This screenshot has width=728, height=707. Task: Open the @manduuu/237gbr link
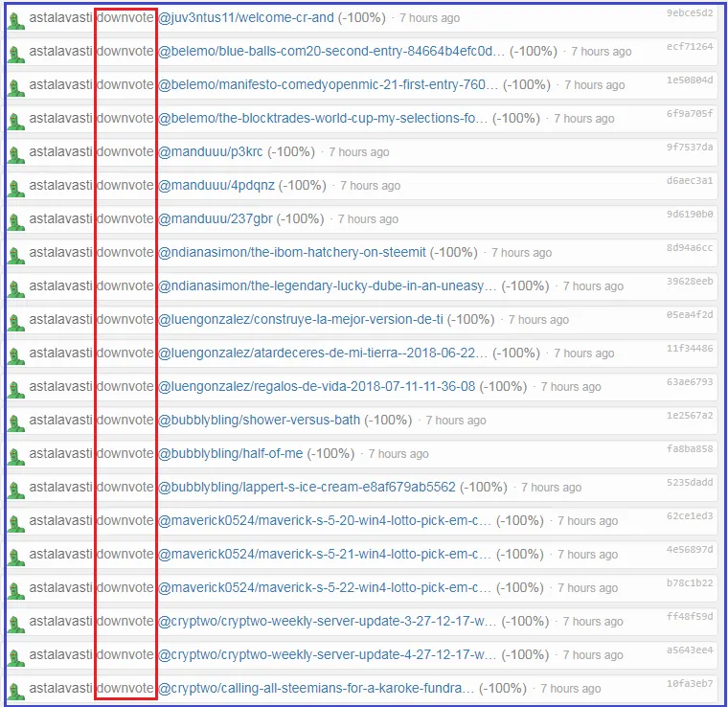click(x=216, y=218)
